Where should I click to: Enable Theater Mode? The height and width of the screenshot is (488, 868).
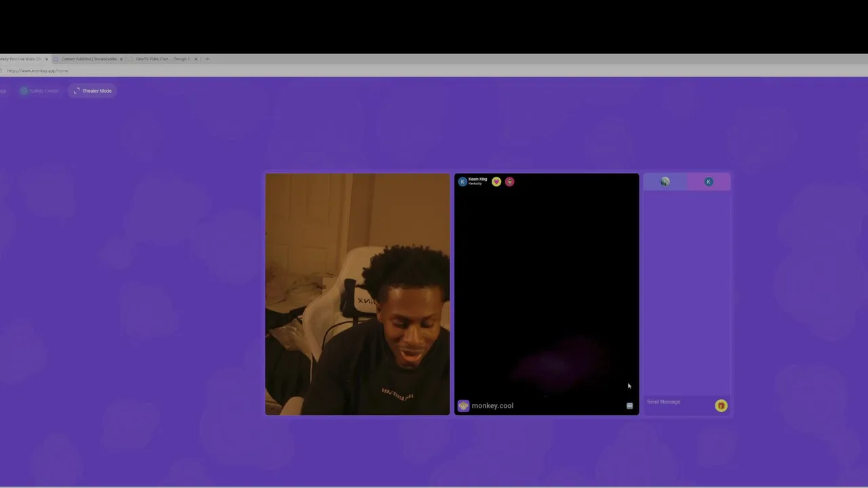[x=92, y=91]
